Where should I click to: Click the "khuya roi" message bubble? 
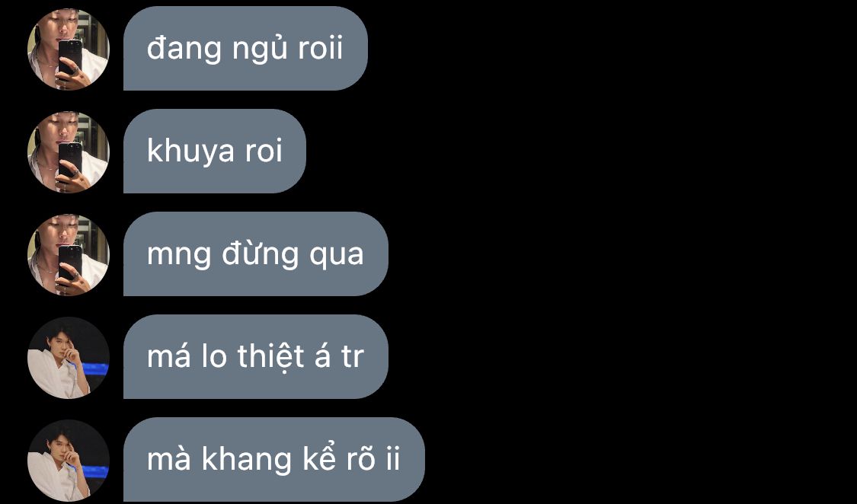(215, 151)
